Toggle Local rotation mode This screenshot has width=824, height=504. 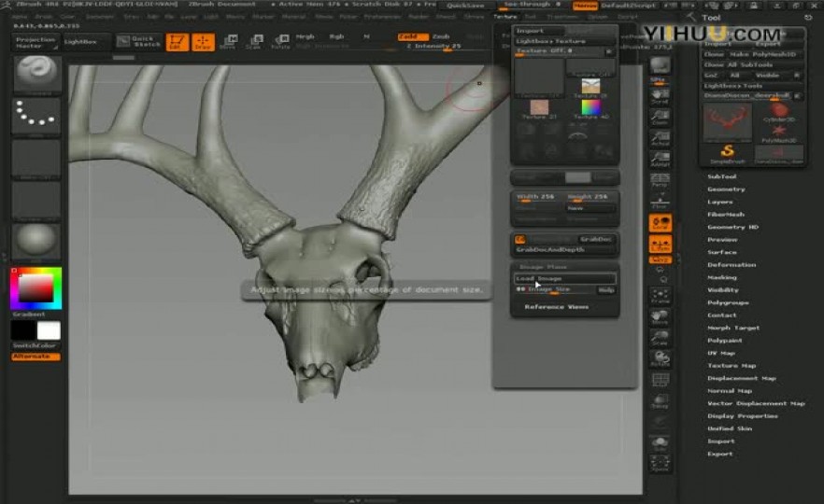pos(660,223)
